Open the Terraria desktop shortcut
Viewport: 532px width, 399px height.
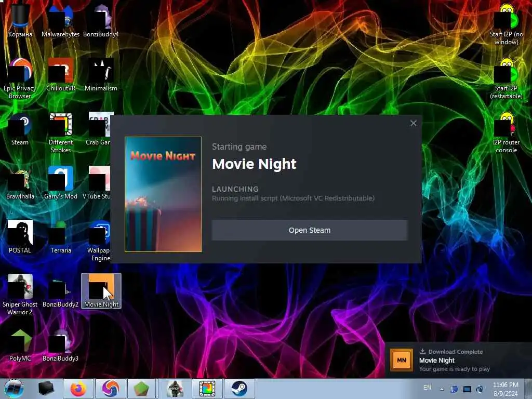click(x=60, y=237)
